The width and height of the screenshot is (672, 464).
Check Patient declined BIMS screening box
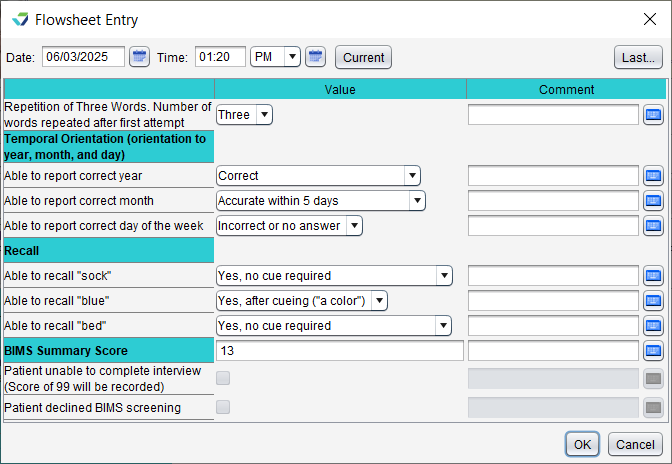coord(223,407)
